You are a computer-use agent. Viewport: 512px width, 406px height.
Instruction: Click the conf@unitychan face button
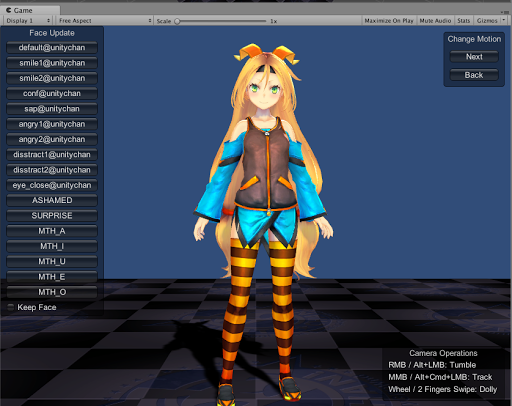click(52, 94)
